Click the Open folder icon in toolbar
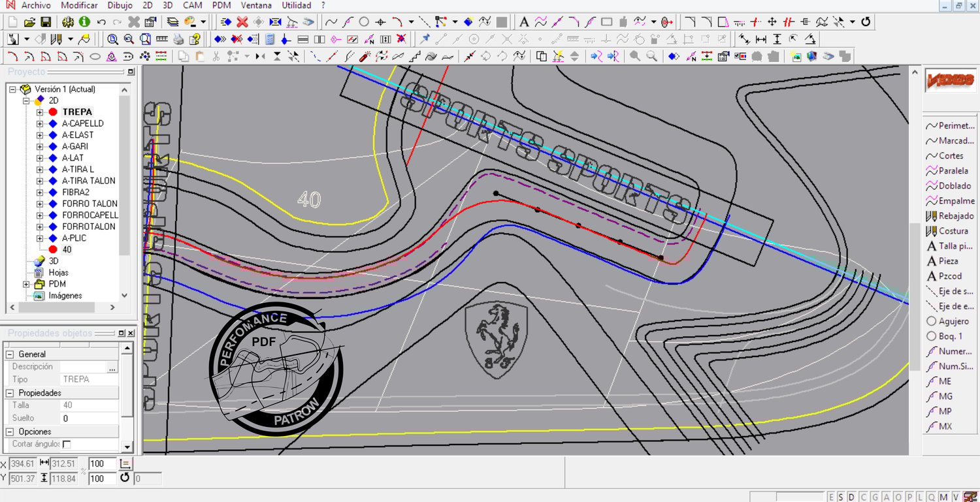This screenshot has height=502, width=980. coord(30,22)
